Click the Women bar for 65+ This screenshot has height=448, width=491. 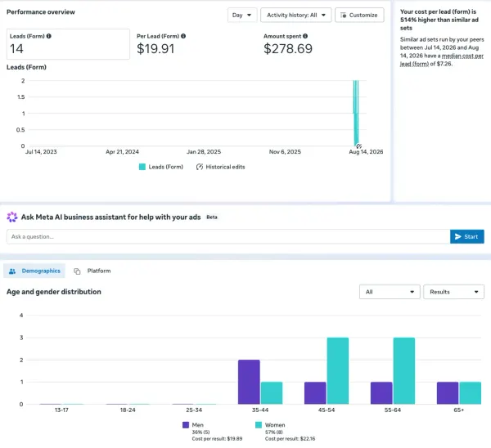471,393
